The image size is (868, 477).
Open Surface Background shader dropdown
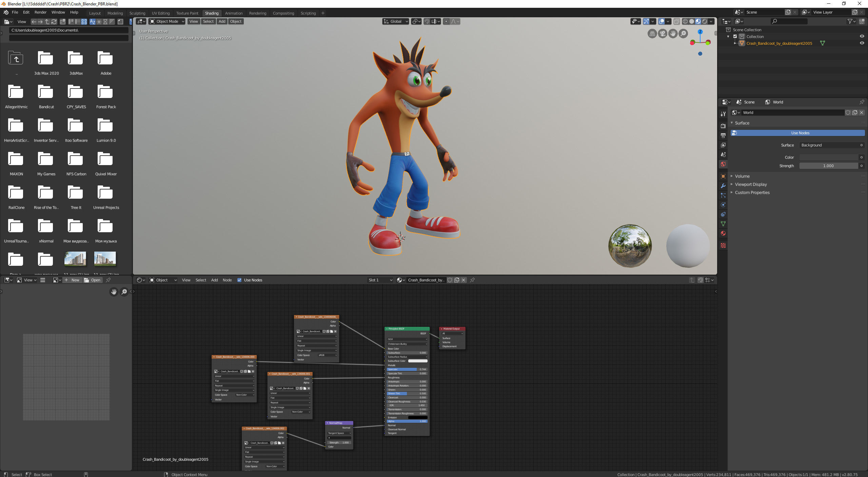[x=831, y=145]
